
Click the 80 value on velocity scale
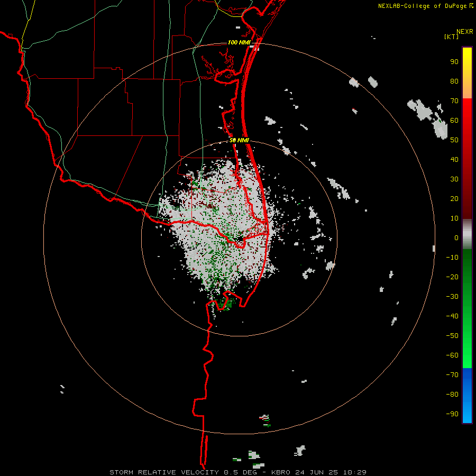[x=454, y=81]
